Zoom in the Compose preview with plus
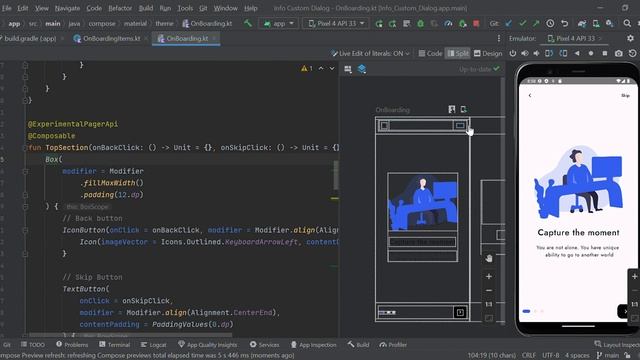 tap(489, 276)
